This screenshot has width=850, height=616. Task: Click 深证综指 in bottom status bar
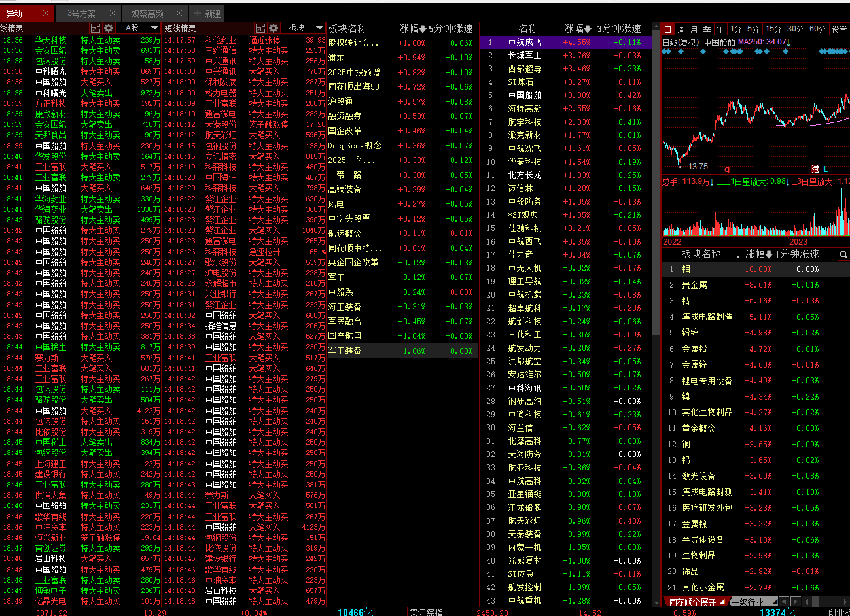click(x=427, y=612)
